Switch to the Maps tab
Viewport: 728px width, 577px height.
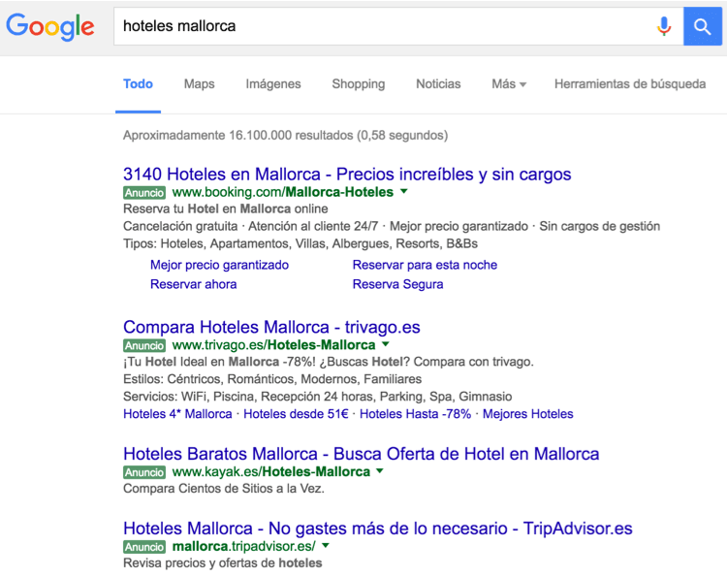(199, 84)
